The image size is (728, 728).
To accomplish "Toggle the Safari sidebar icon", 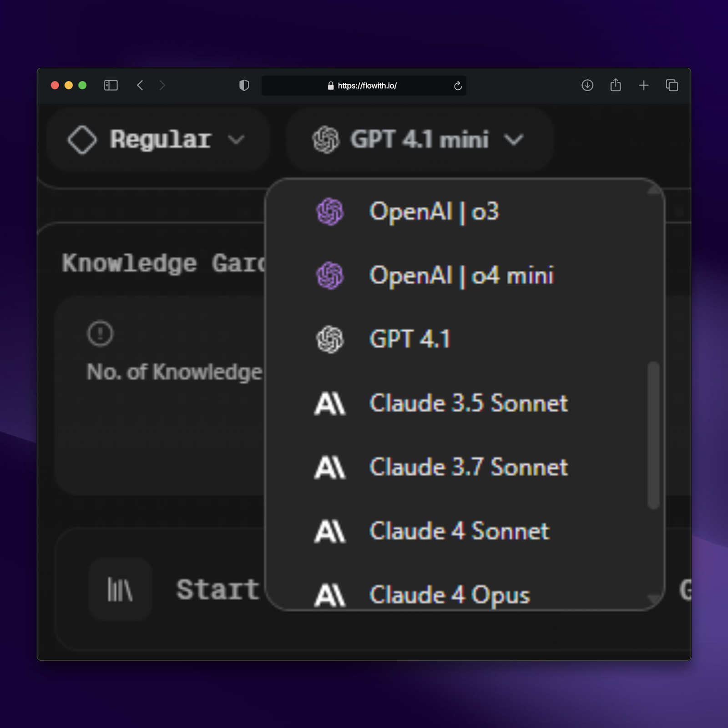I will (x=111, y=86).
